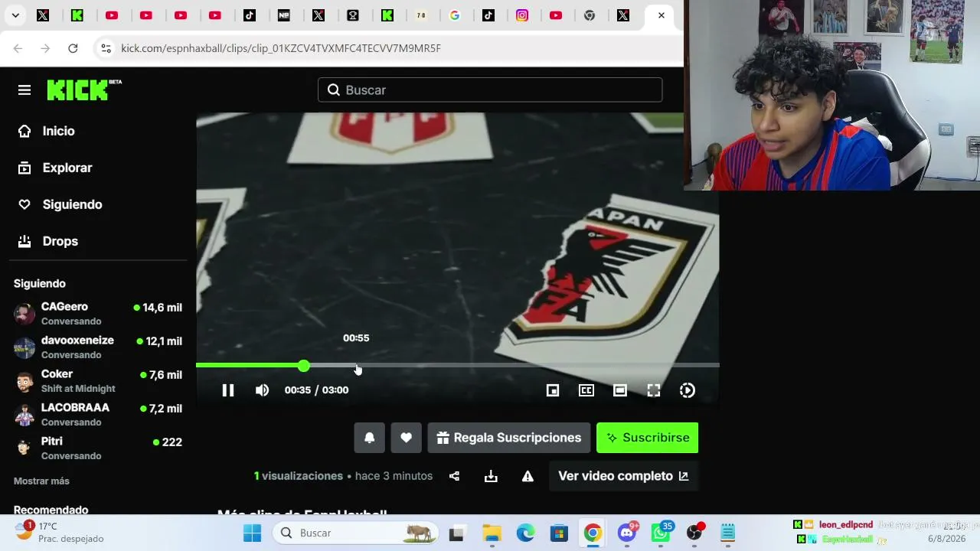
Task: Go back in browser history
Action: point(18,48)
